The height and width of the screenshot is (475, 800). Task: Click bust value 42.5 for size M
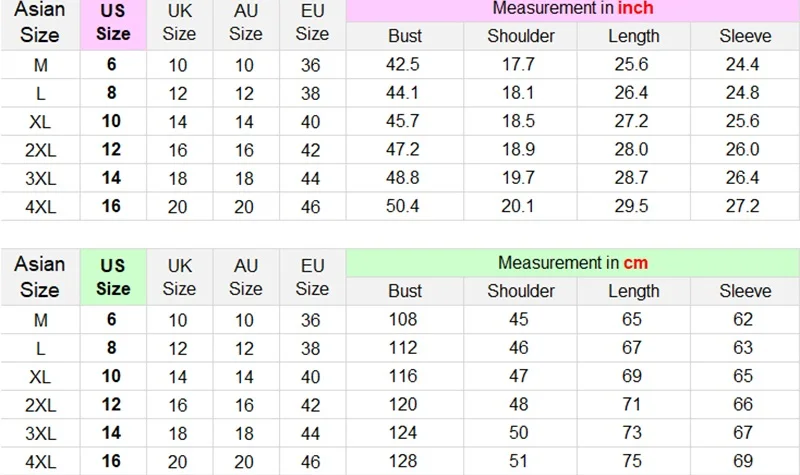(x=405, y=64)
